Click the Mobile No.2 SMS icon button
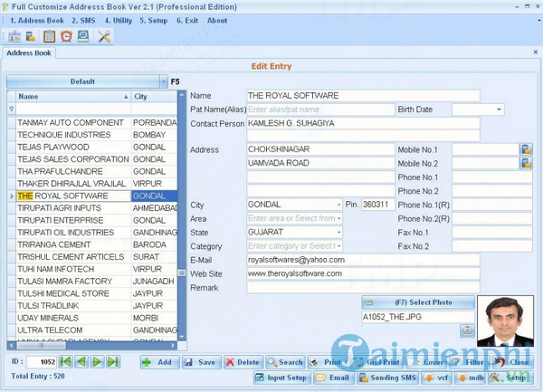543x392 pixels. point(526,163)
